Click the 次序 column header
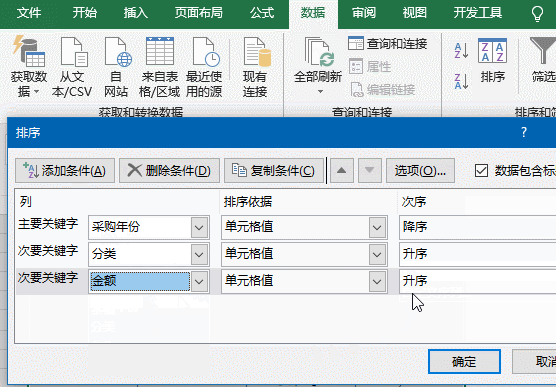The height and width of the screenshot is (387, 556). pos(414,202)
